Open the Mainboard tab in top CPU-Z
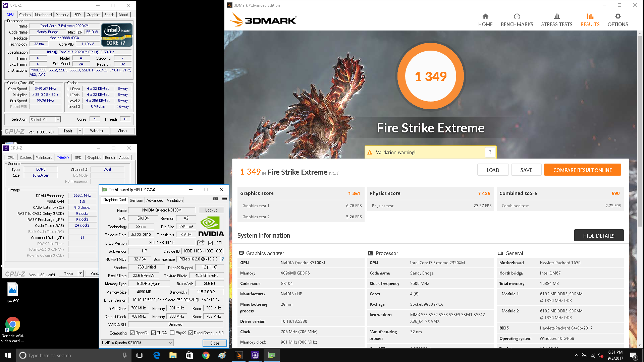This screenshot has width=644, height=362. (43, 15)
